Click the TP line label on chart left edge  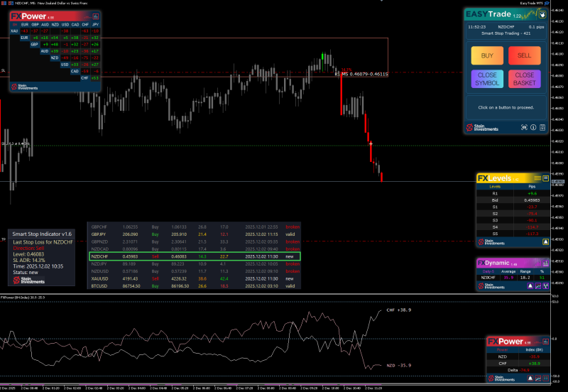pos(4,239)
